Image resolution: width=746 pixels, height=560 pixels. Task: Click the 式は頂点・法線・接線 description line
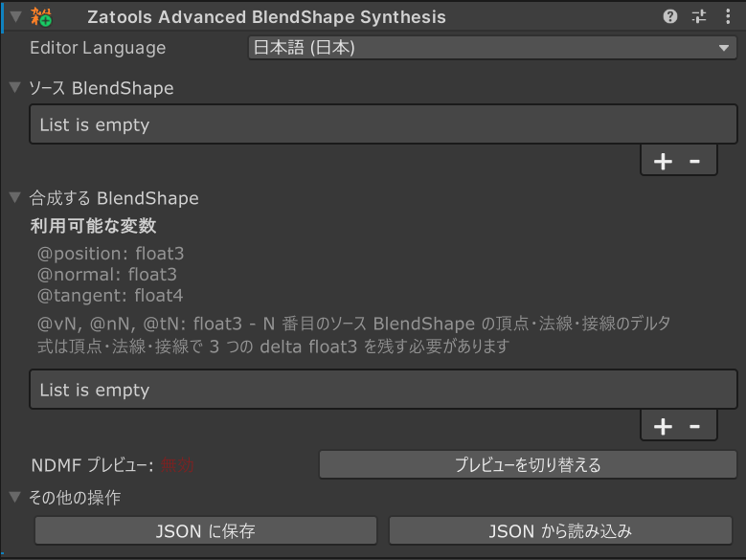pos(273,347)
